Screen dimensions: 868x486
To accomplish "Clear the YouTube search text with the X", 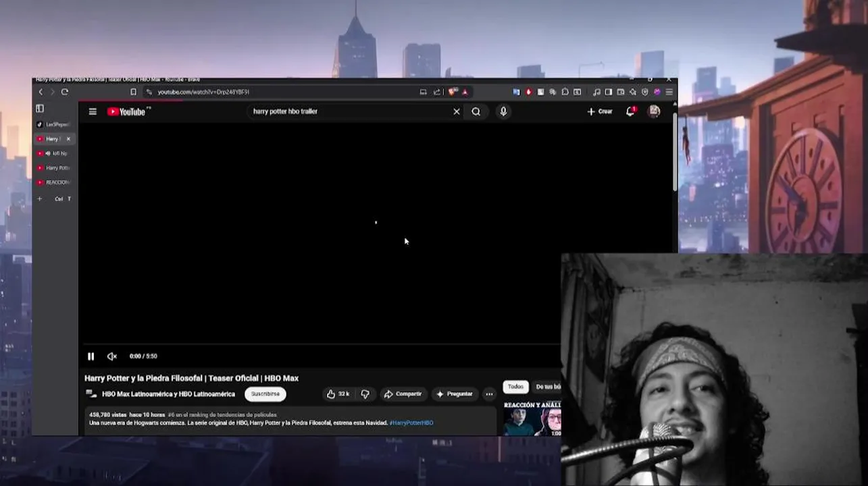I will (457, 111).
